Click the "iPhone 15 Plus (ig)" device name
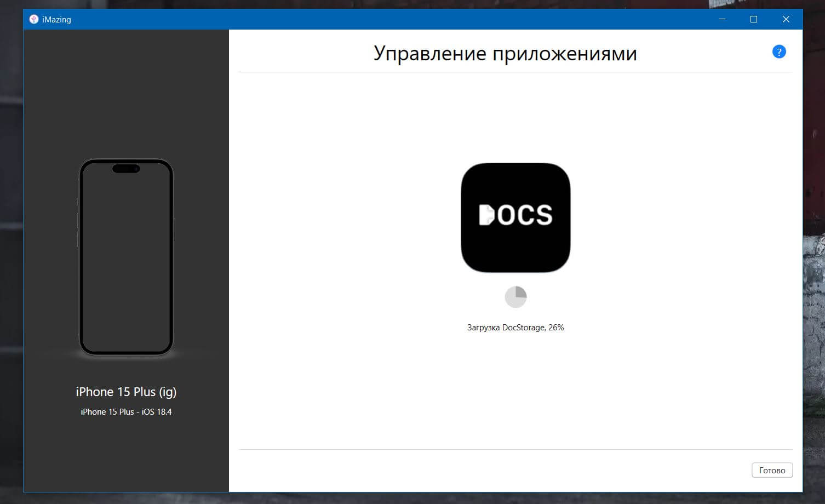 click(126, 392)
